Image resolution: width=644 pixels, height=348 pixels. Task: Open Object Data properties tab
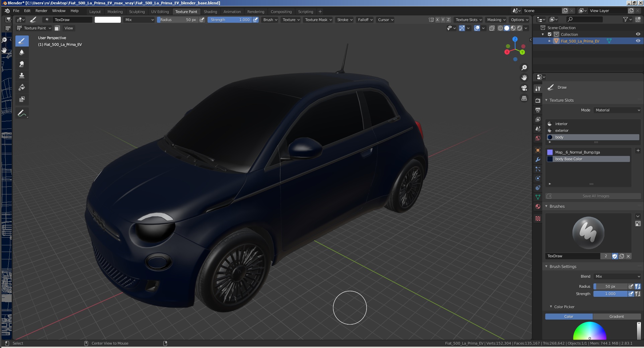coord(538,197)
